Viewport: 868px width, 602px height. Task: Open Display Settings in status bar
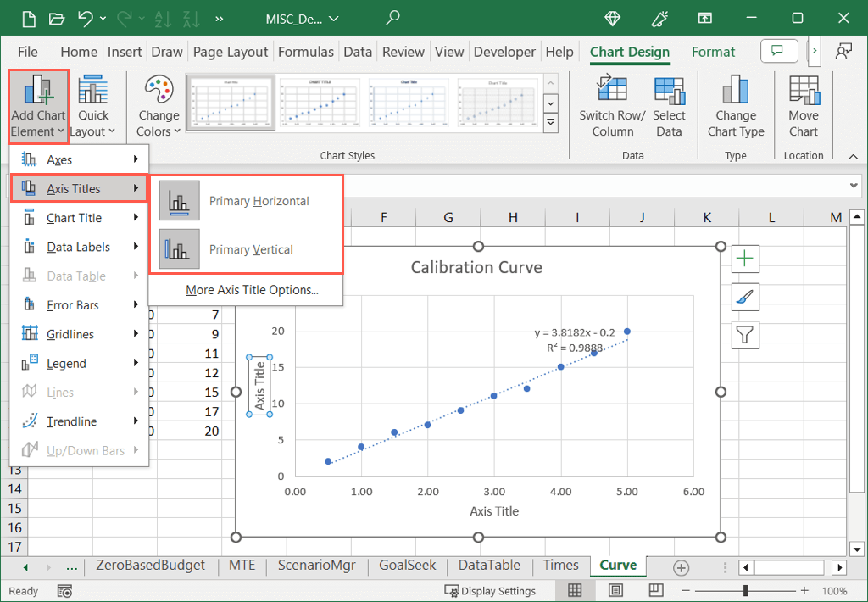(x=491, y=590)
